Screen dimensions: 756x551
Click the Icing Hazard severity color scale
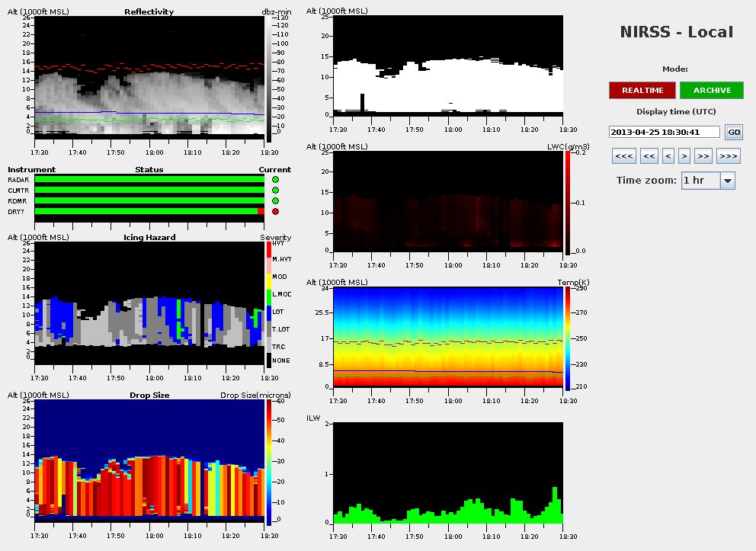(x=267, y=305)
